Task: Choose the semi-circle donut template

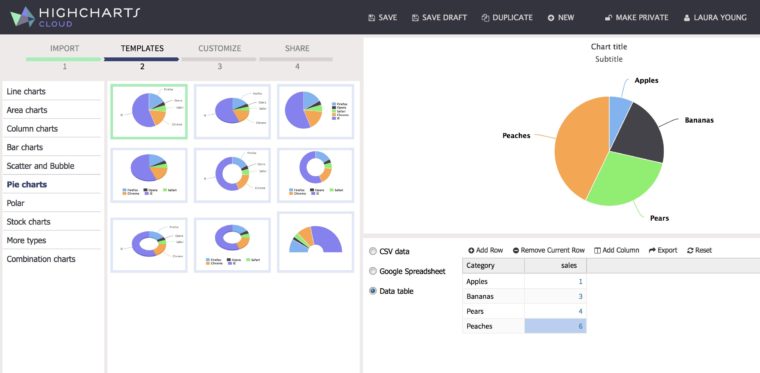Action: click(x=316, y=242)
